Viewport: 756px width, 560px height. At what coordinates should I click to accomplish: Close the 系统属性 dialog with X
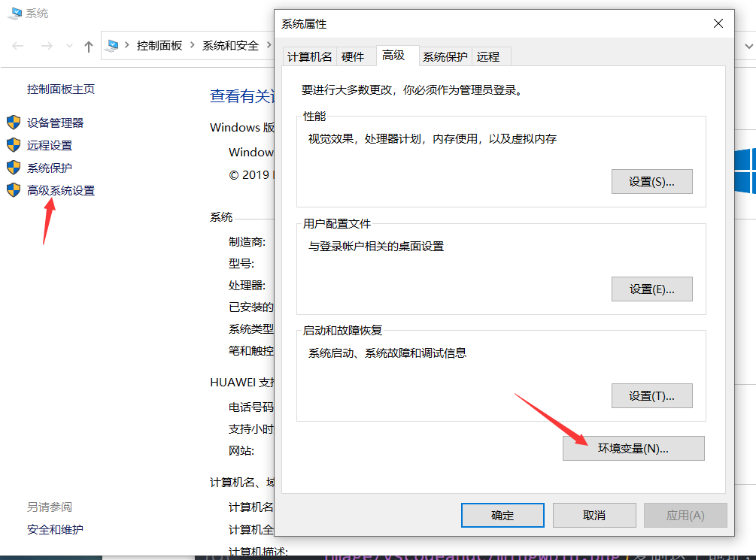(718, 24)
